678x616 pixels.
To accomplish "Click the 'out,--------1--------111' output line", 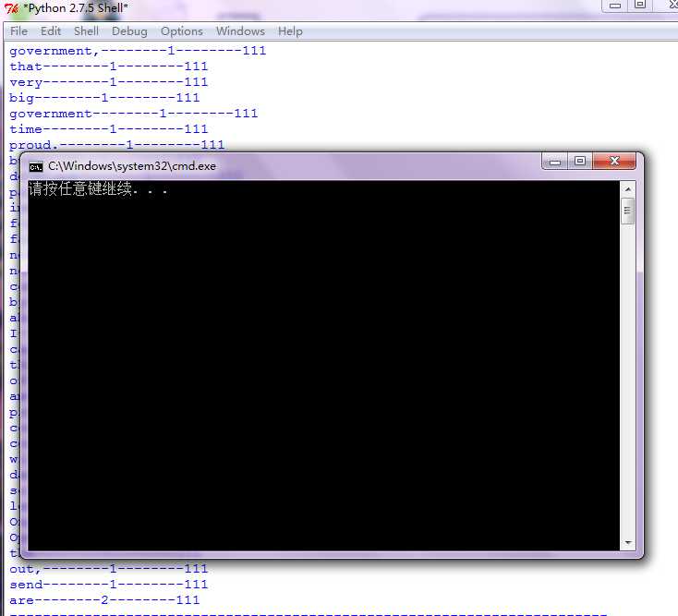I will point(108,569).
